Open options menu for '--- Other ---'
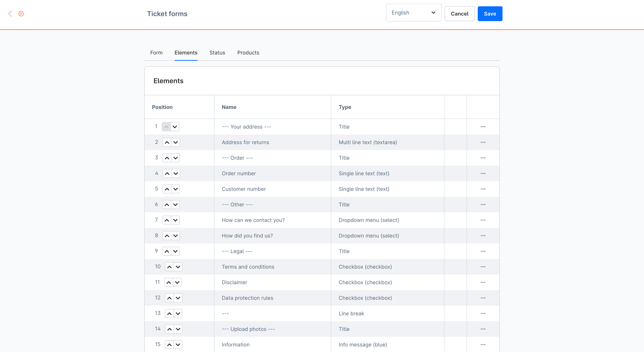Image resolution: width=644 pixels, height=352 pixels. pyautogui.click(x=483, y=205)
